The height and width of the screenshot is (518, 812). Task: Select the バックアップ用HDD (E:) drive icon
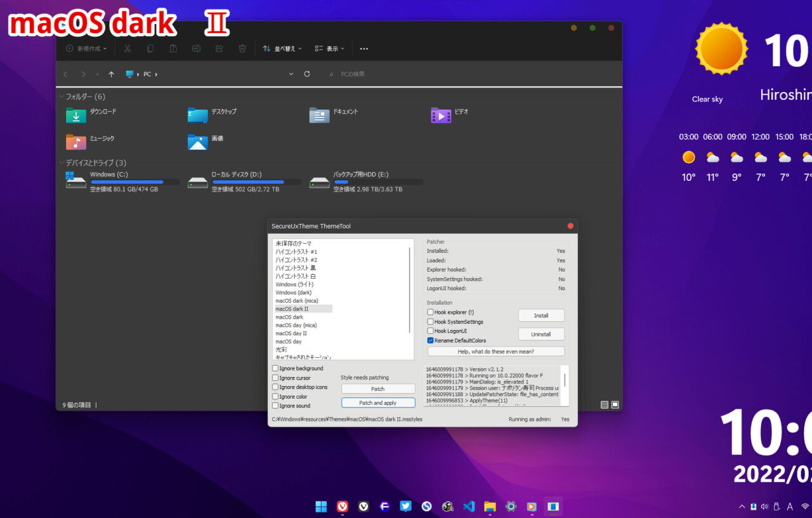[319, 182]
